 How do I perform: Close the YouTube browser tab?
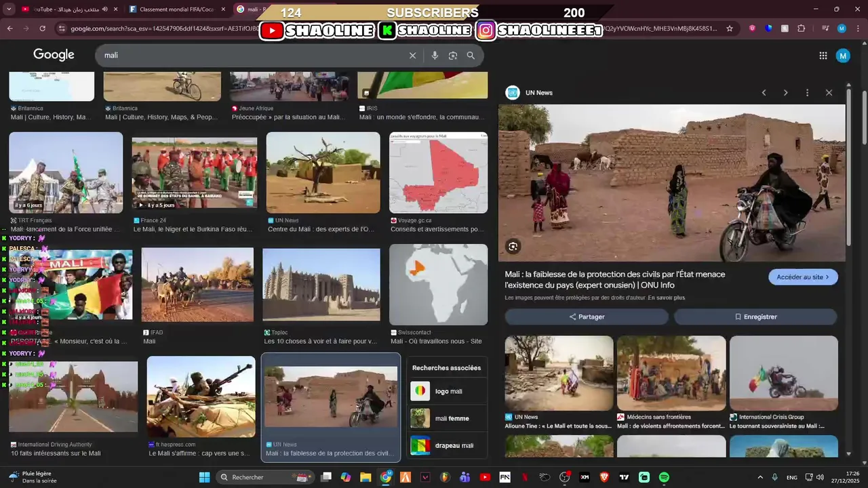pyautogui.click(x=115, y=9)
